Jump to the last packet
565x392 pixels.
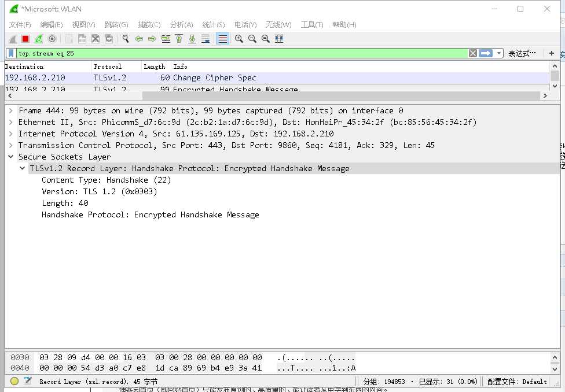point(192,39)
